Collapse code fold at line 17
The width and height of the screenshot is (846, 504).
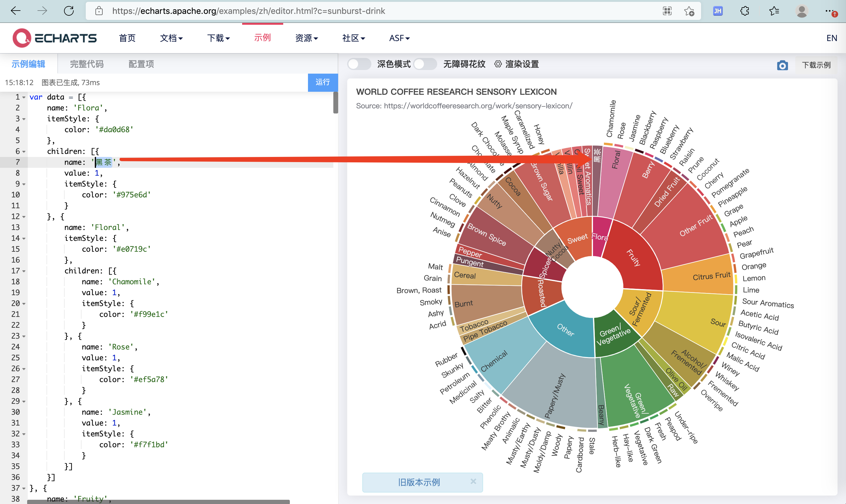point(24,271)
